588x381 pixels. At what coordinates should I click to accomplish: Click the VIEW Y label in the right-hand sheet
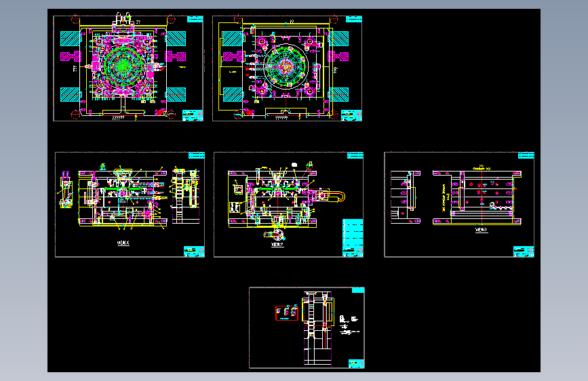(482, 230)
